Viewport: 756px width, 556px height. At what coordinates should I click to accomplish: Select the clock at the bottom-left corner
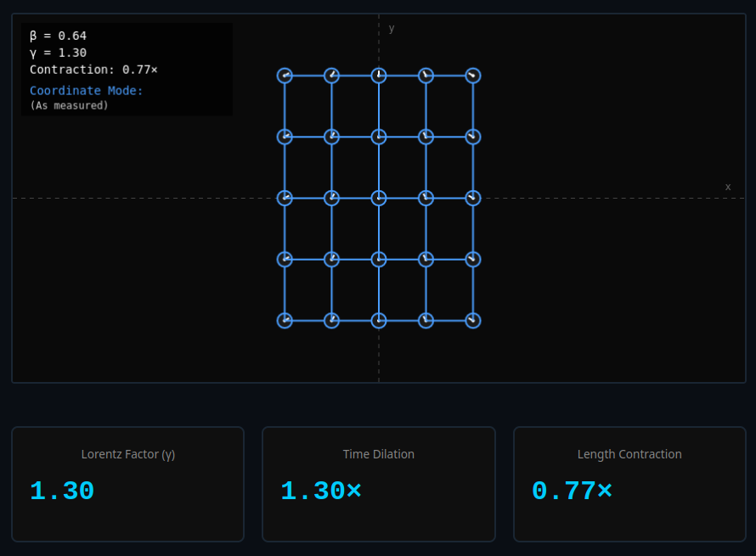point(284,320)
